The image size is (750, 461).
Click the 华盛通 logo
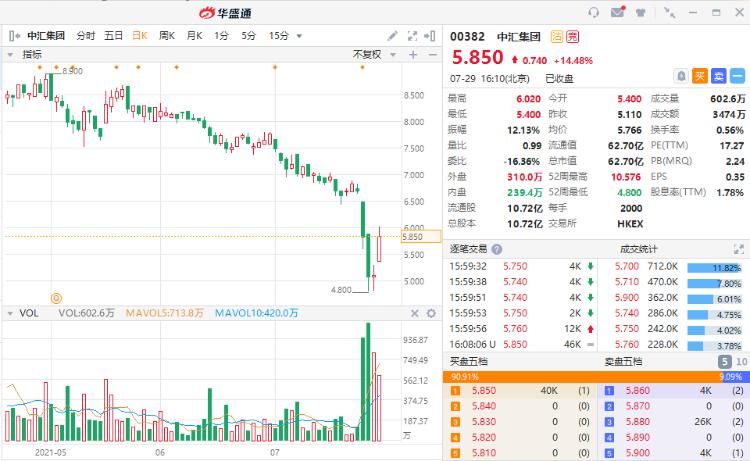pyautogui.click(x=225, y=13)
